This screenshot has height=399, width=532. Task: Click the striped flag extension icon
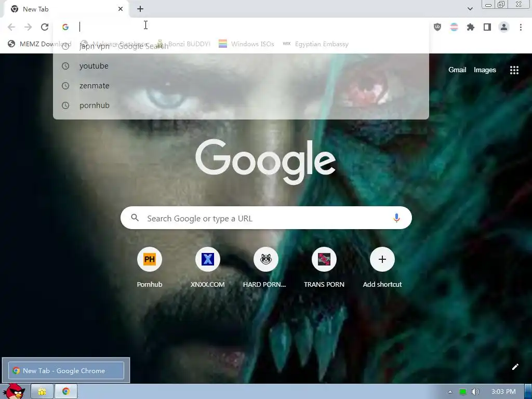click(x=454, y=27)
